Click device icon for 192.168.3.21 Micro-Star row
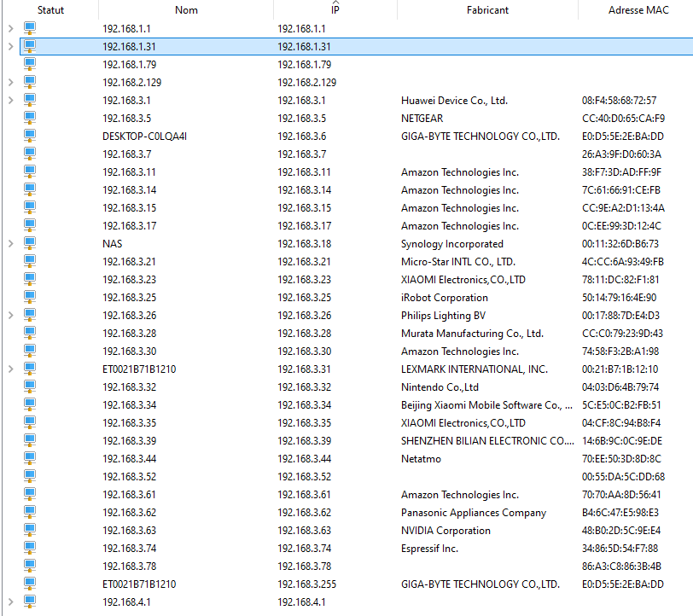 pyautogui.click(x=30, y=261)
